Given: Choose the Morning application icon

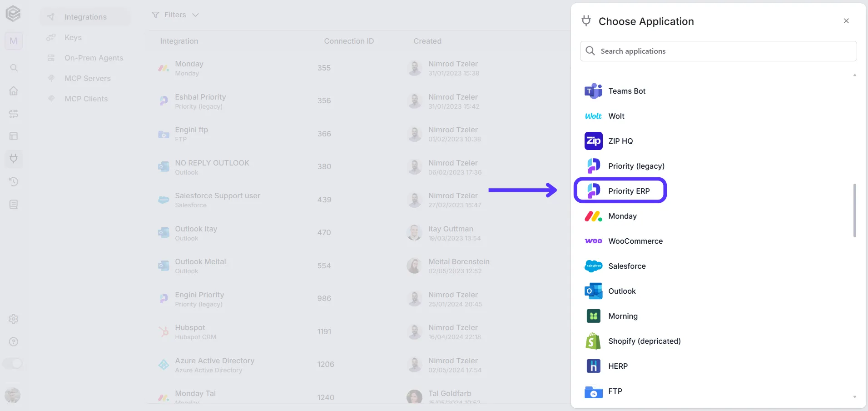Looking at the screenshot, I should 593,316.
